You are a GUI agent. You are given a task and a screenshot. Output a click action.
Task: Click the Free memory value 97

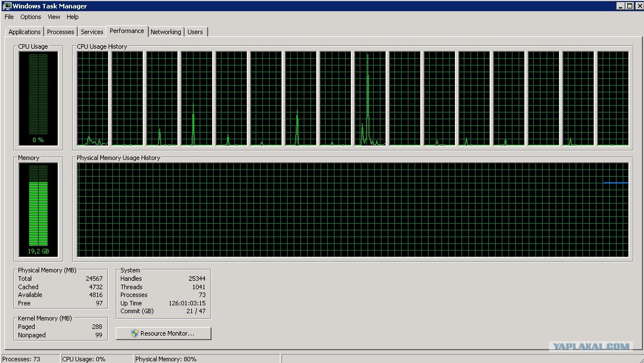click(x=99, y=303)
